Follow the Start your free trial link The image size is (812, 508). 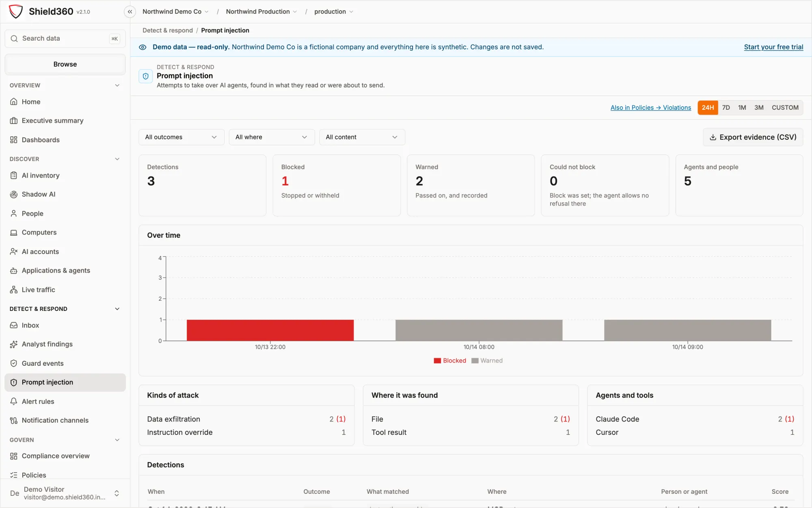tap(773, 47)
